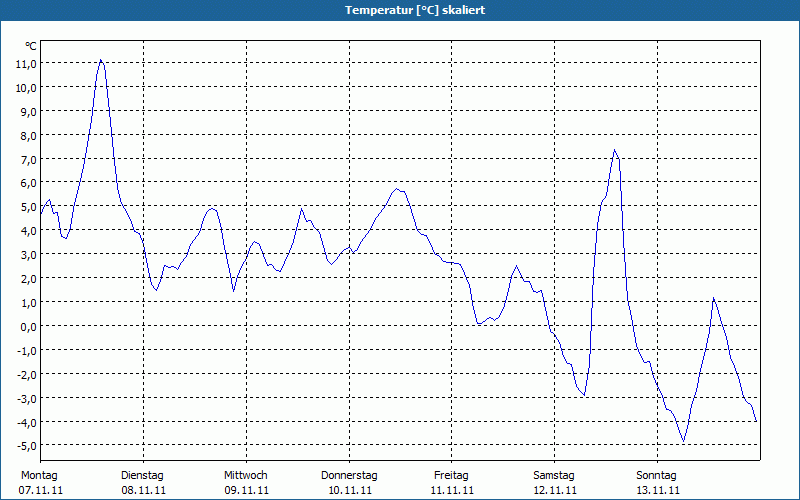
Task: Click the -5,0 y-axis label
Action: pos(27,446)
